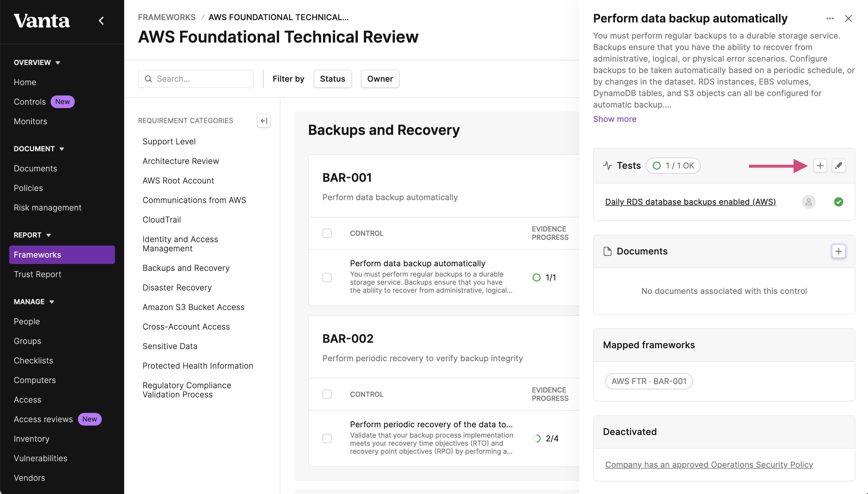This screenshot has height=494, width=868.
Task: Open Daily RDS database backups enabled test
Action: 690,202
